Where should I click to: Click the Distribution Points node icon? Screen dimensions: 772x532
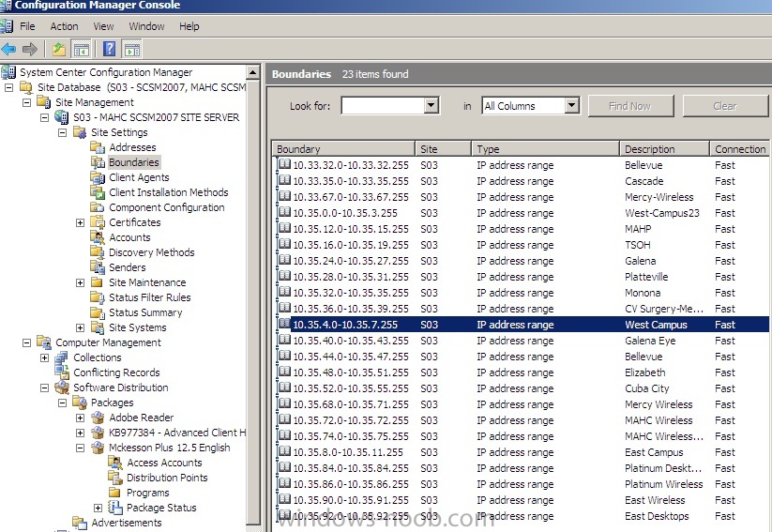click(115, 478)
